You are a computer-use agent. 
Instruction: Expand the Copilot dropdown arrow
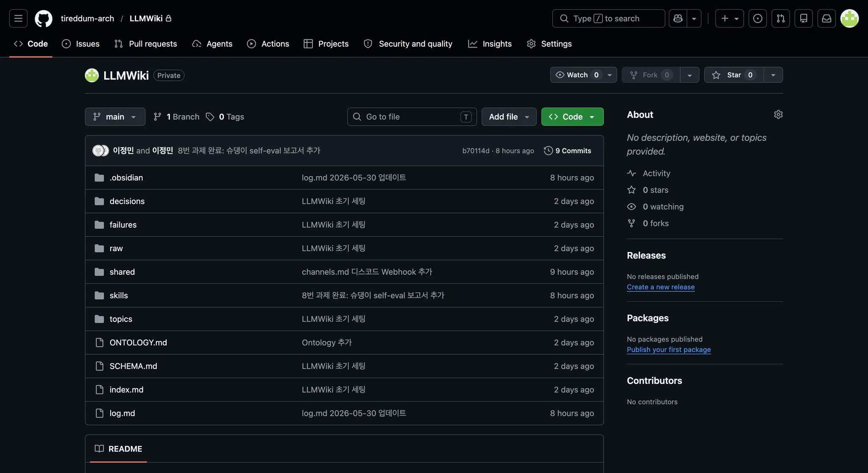click(x=694, y=18)
